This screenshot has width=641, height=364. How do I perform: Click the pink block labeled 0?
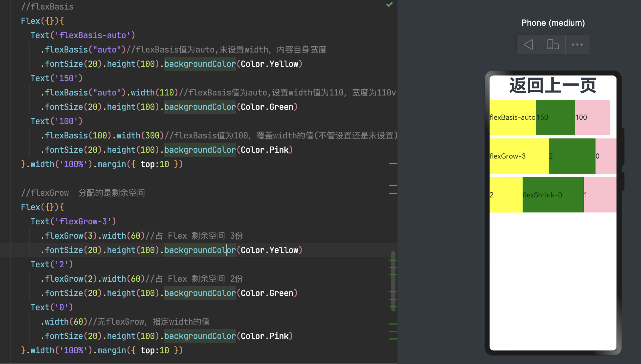pos(606,156)
